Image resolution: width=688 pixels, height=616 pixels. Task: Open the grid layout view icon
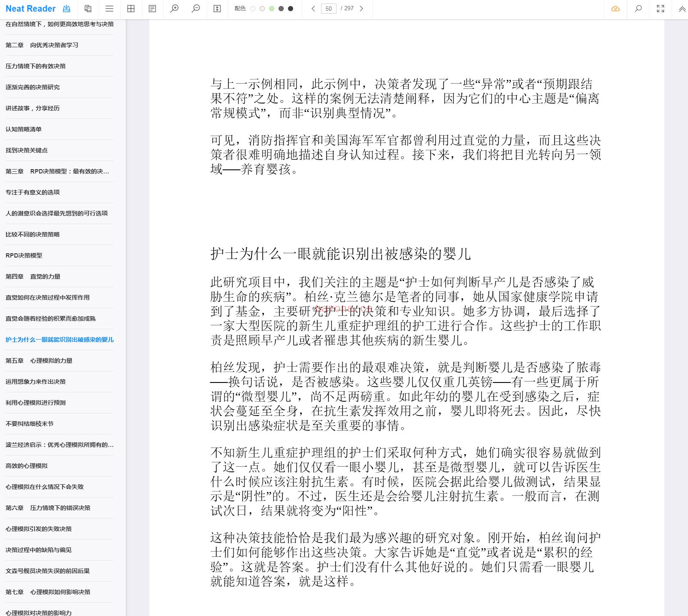[131, 9]
